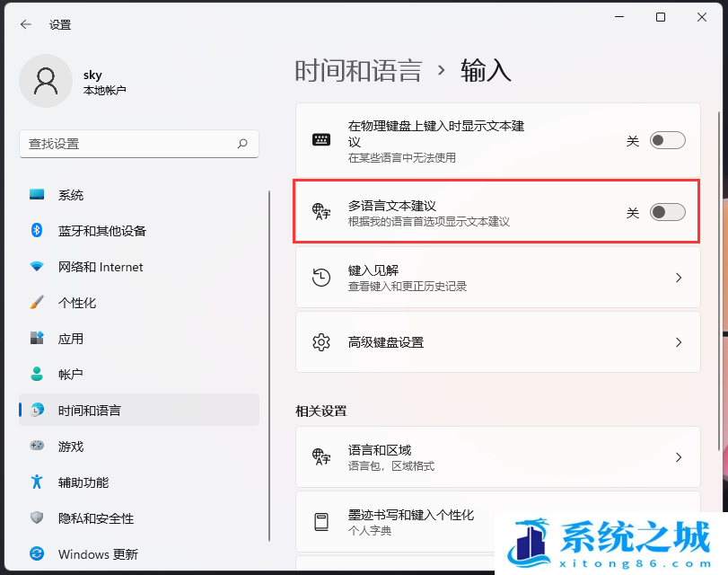The width and height of the screenshot is (728, 575).
Task: Click the sky user avatar icon
Action: click(46, 81)
